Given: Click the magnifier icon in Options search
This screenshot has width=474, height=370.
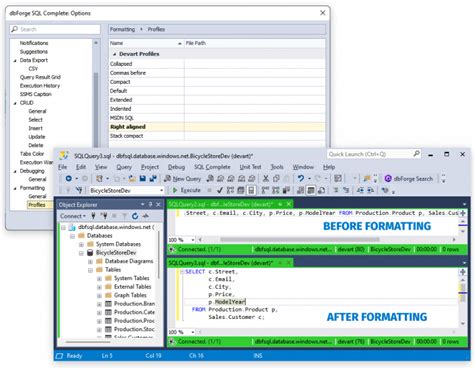Looking at the screenshot, I should tap(15, 29).
